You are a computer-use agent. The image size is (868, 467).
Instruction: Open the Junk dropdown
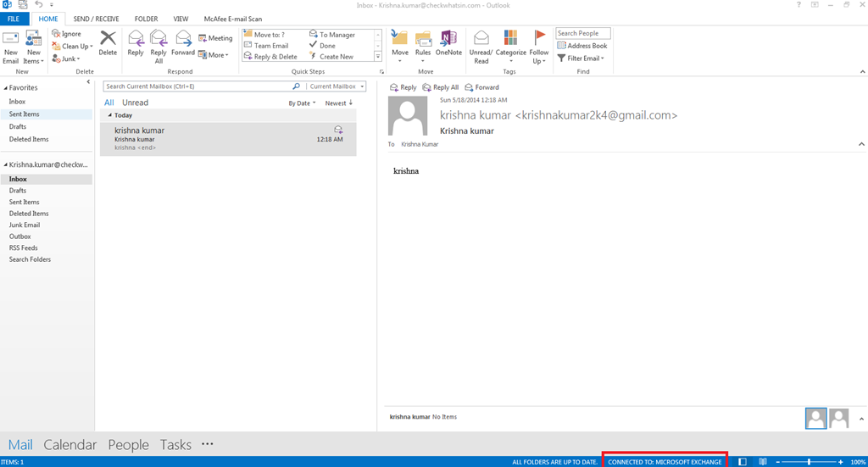66,58
